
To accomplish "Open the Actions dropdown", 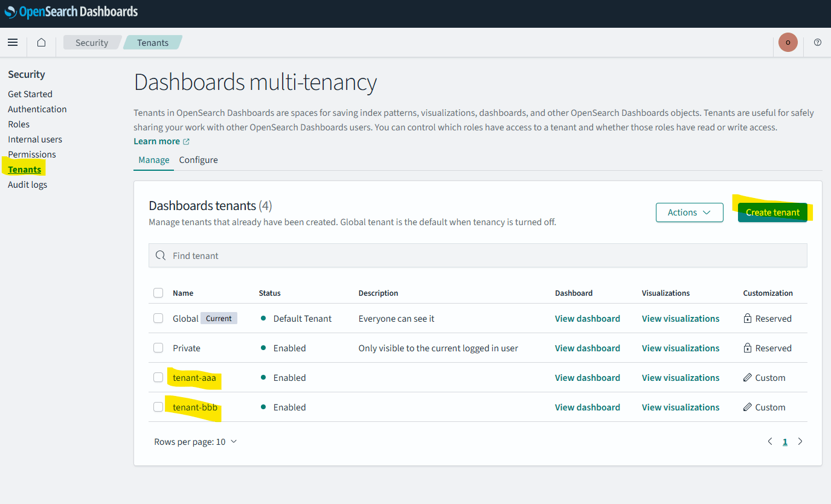I will click(x=689, y=212).
